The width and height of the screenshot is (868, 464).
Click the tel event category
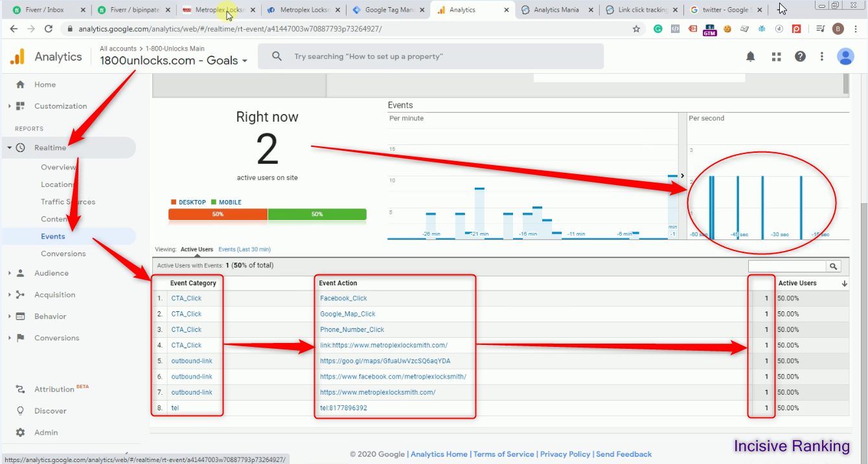tap(175, 408)
